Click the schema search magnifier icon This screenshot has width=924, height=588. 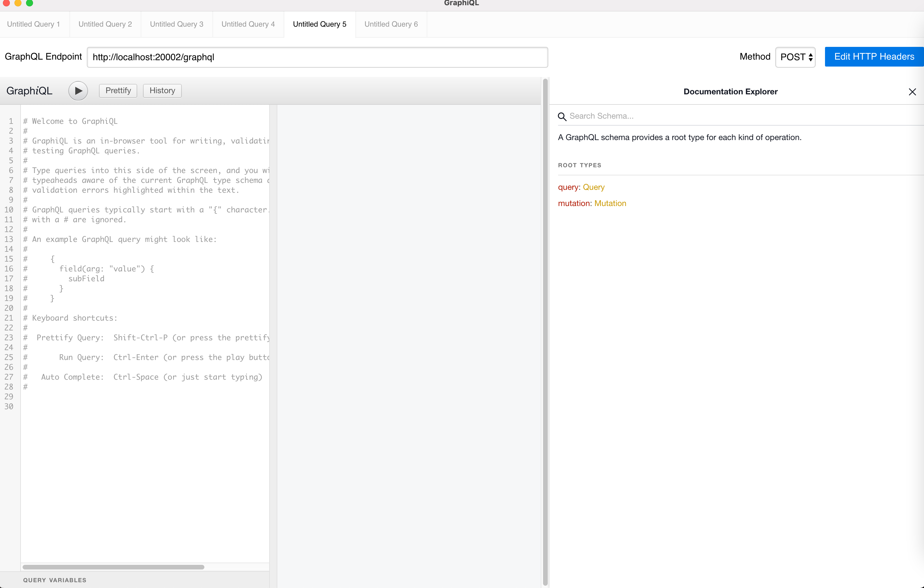pyautogui.click(x=562, y=116)
